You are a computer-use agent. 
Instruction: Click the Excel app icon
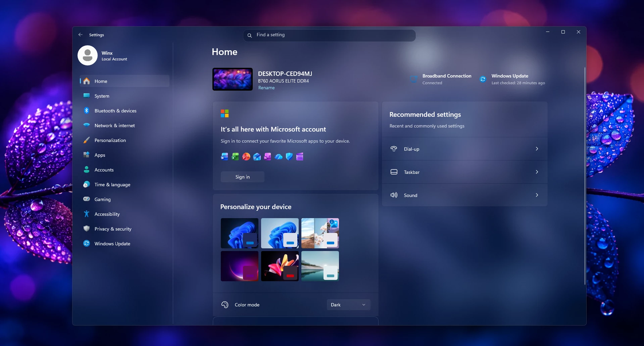pyautogui.click(x=235, y=156)
